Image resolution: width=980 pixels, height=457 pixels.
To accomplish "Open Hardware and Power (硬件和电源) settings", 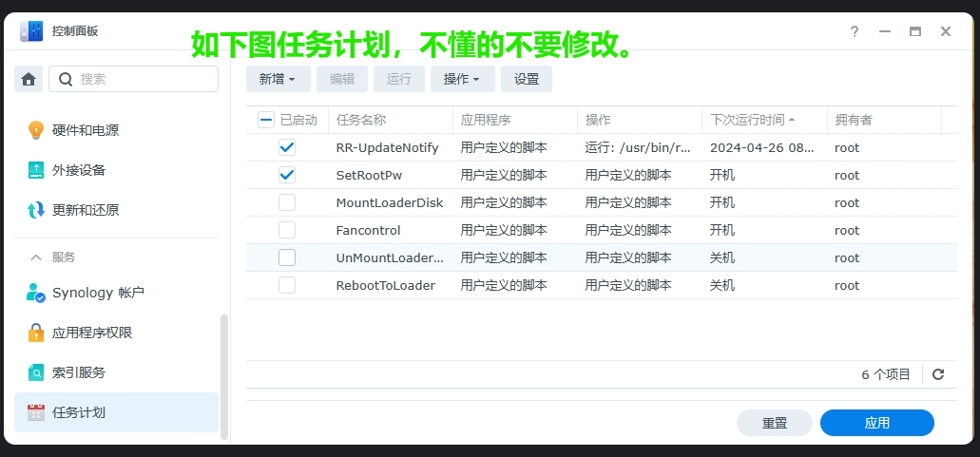I will coord(86,130).
